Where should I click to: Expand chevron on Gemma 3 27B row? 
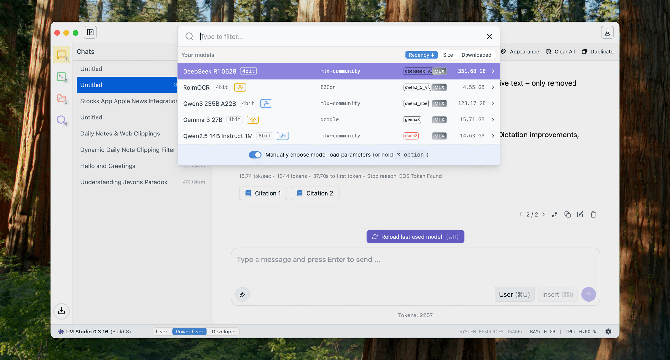click(x=493, y=120)
